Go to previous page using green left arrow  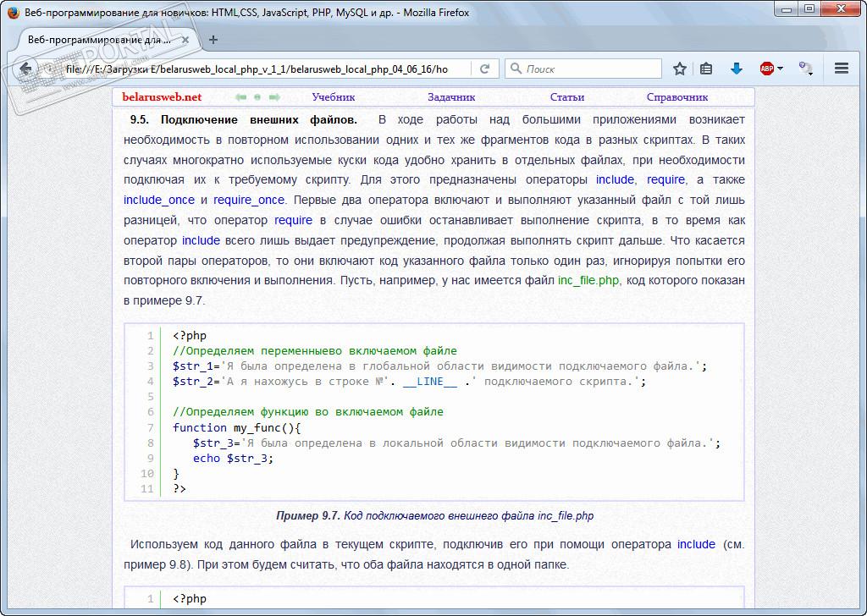(240, 97)
